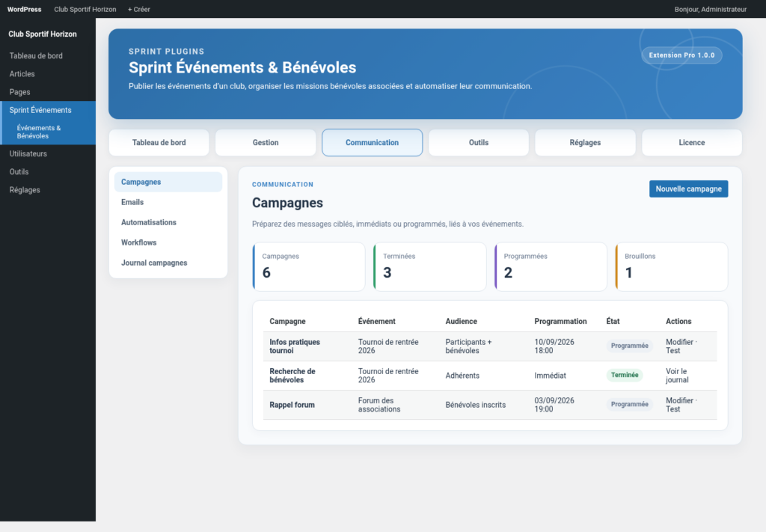Click the Bénévoles inscrits audience cell
This screenshot has width=766, height=532.
pos(475,405)
